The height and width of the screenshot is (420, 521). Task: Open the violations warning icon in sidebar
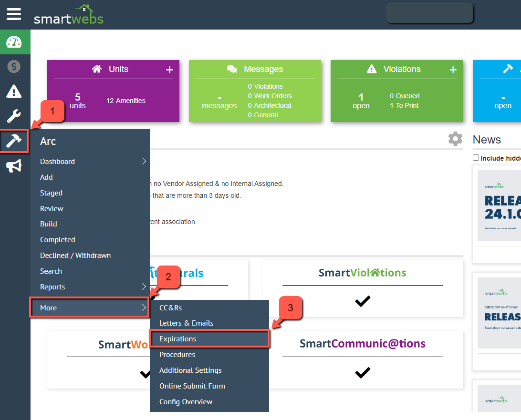click(14, 92)
